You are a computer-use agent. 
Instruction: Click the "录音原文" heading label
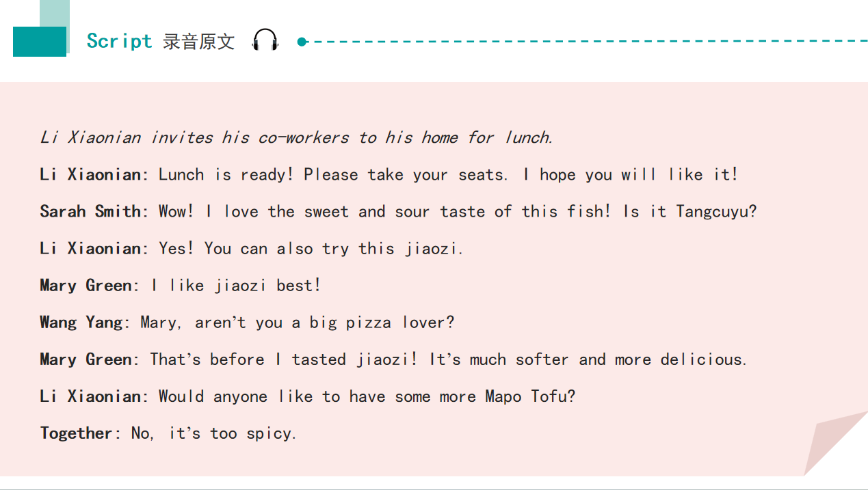pos(198,42)
